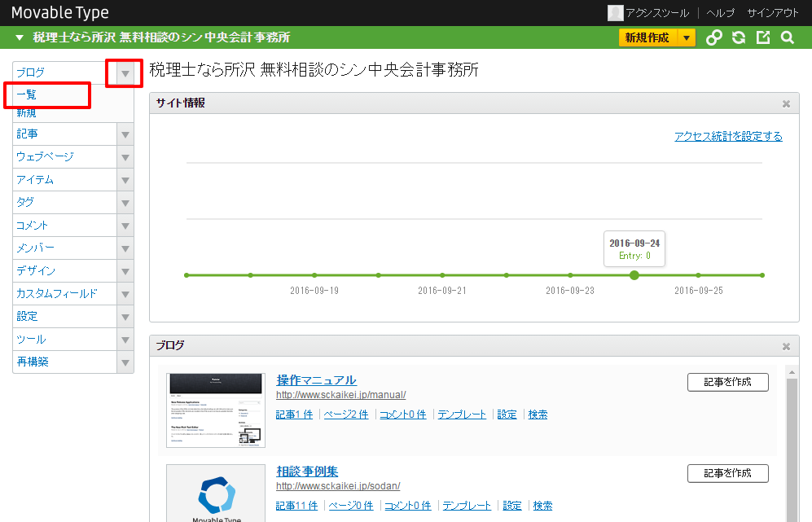The width and height of the screenshot is (812, 522).
Task: Expand the ツール menu arrow
Action: (x=125, y=340)
